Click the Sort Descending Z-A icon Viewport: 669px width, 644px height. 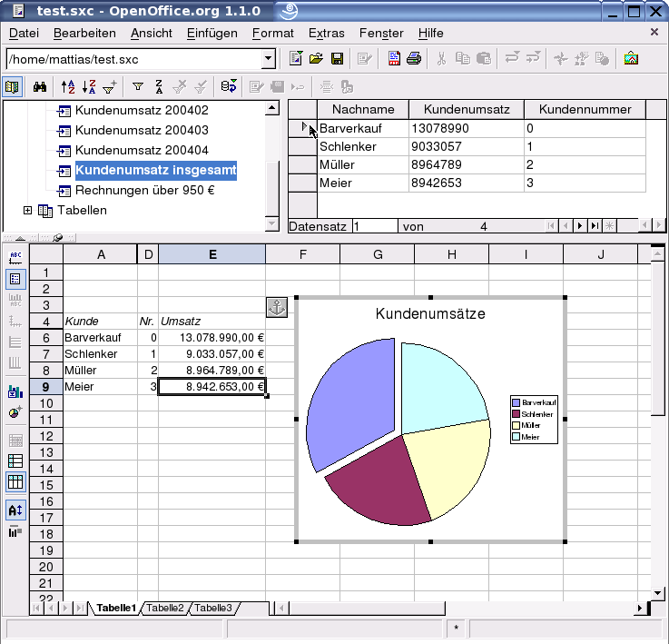89,87
